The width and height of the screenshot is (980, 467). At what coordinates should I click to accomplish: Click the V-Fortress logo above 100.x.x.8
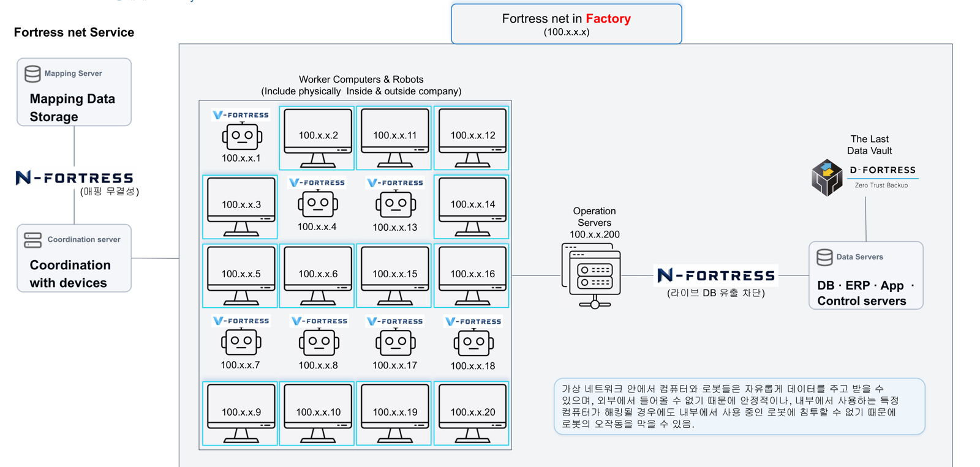319,321
